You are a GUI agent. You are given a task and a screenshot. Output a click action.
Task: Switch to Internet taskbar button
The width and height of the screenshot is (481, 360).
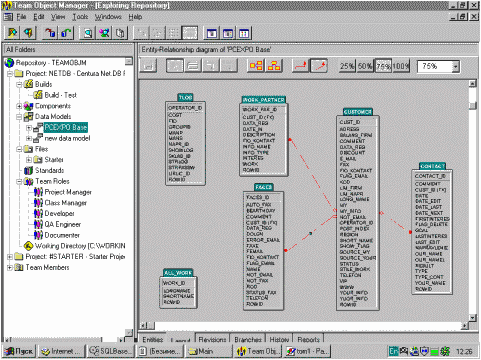61,351
